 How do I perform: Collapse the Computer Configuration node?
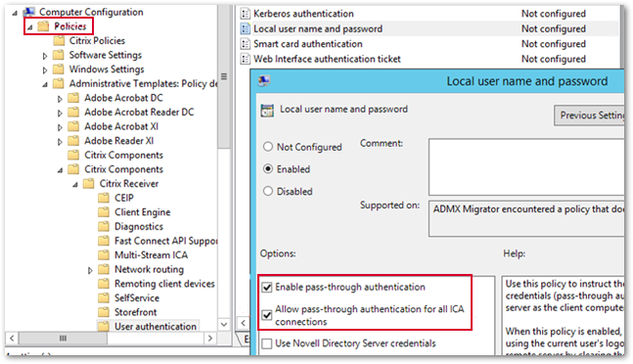(x=15, y=14)
